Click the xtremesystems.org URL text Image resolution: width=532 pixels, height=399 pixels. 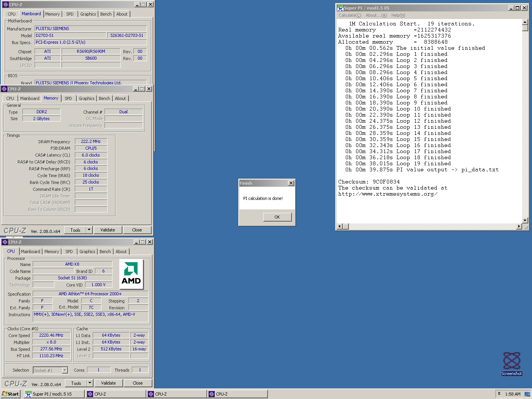pyautogui.click(x=388, y=194)
